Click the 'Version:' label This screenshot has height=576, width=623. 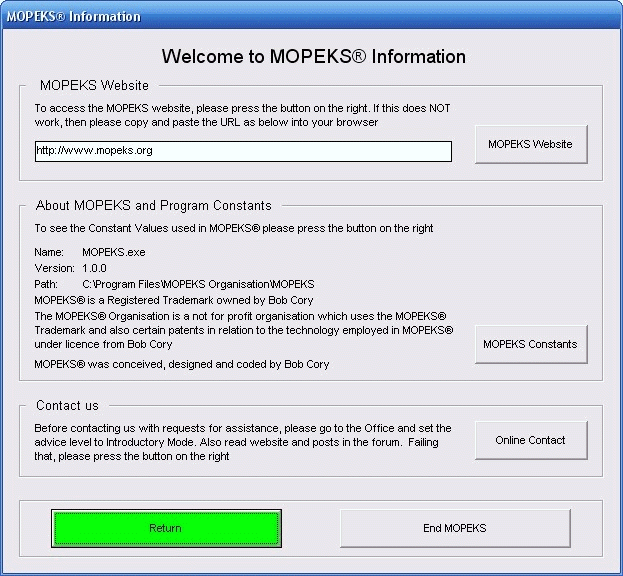(54, 268)
